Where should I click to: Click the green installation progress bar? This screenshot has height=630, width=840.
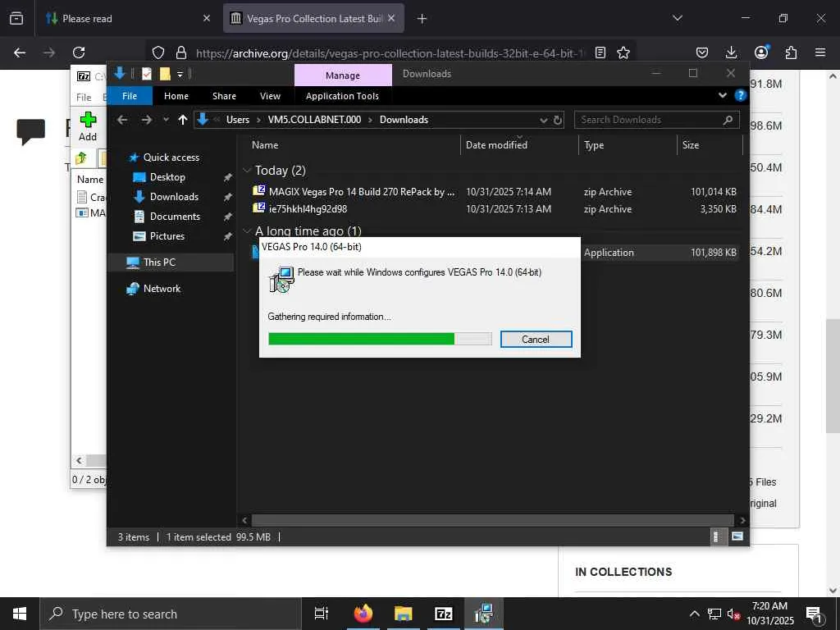[380, 339]
